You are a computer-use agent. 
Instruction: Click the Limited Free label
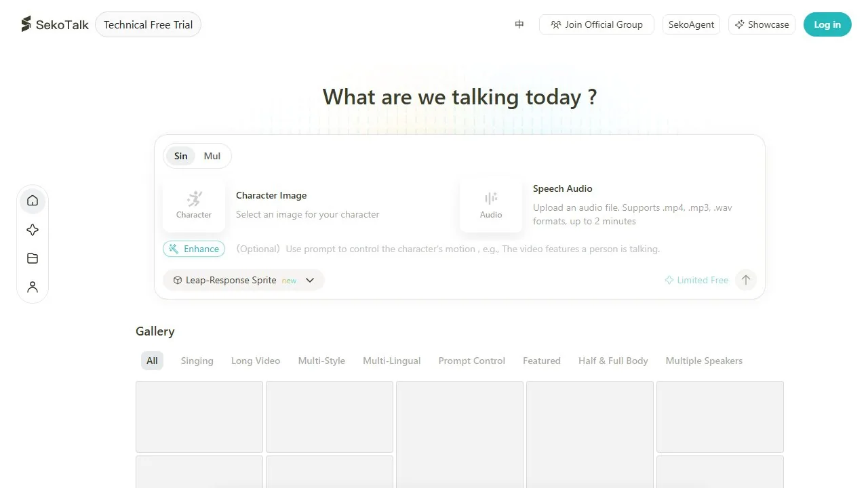pyautogui.click(x=696, y=280)
